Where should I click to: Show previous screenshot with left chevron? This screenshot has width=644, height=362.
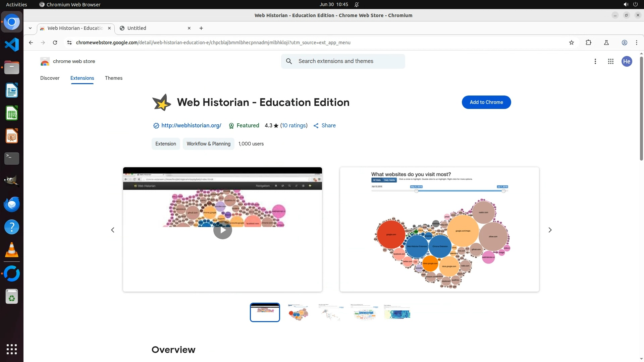pos(113,230)
